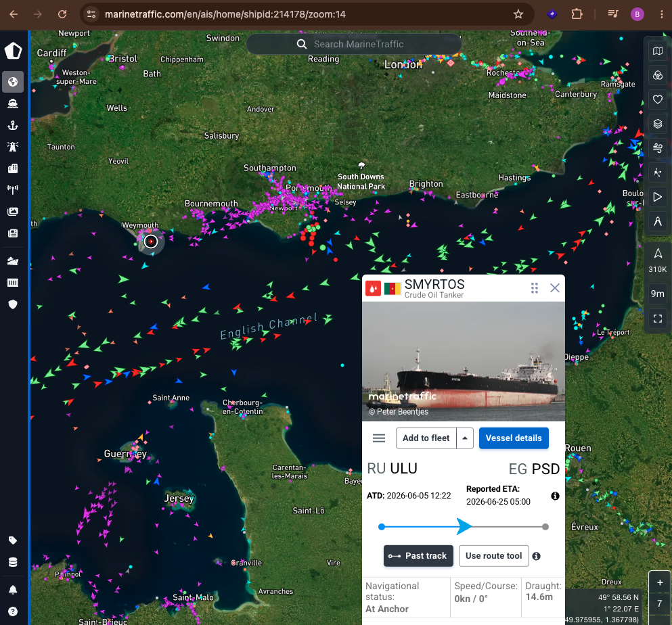Click departure port RU ULU
672x625 pixels.
pyautogui.click(x=392, y=469)
